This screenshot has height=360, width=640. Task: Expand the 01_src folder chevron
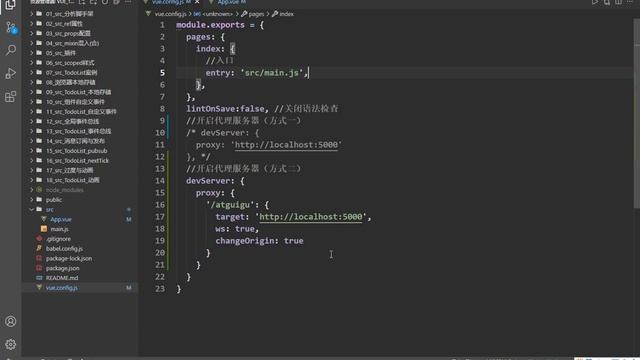click(31, 14)
